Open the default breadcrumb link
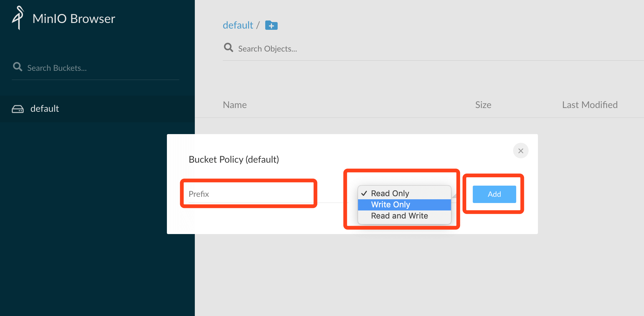This screenshot has width=644, height=316. point(238,25)
